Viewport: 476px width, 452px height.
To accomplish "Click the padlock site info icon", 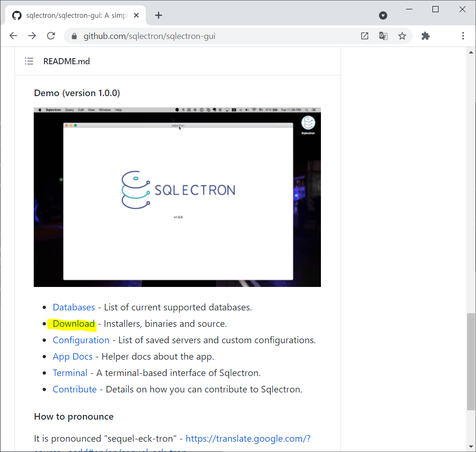I will click(74, 36).
